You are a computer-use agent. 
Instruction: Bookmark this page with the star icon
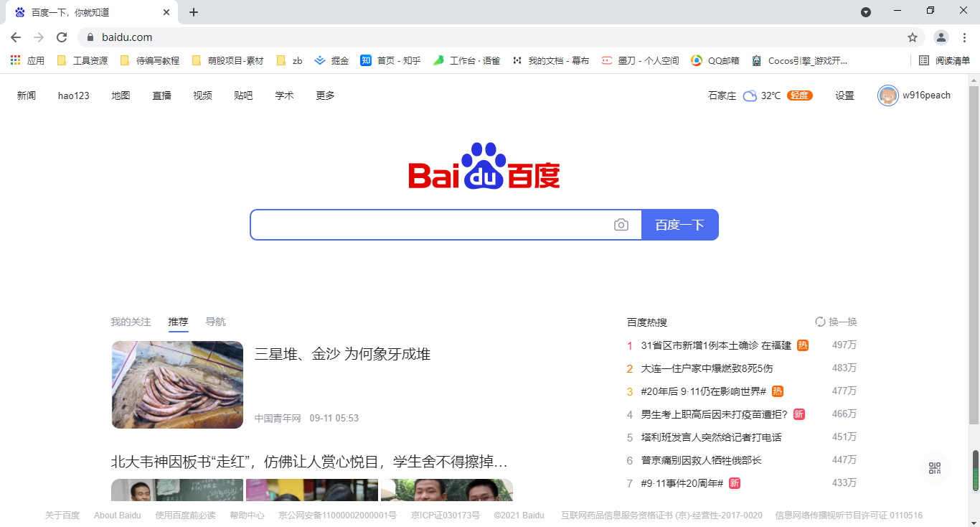coord(912,37)
